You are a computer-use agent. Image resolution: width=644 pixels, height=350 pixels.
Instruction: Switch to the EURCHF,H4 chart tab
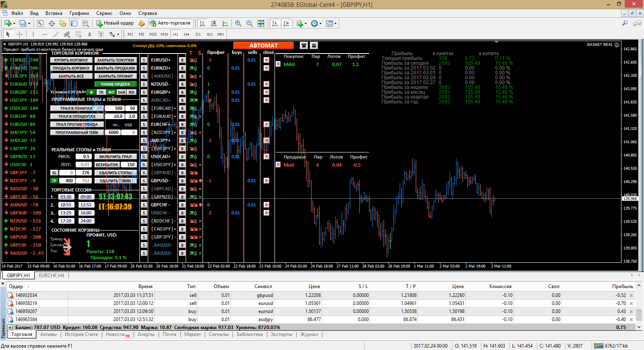coord(52,276)
